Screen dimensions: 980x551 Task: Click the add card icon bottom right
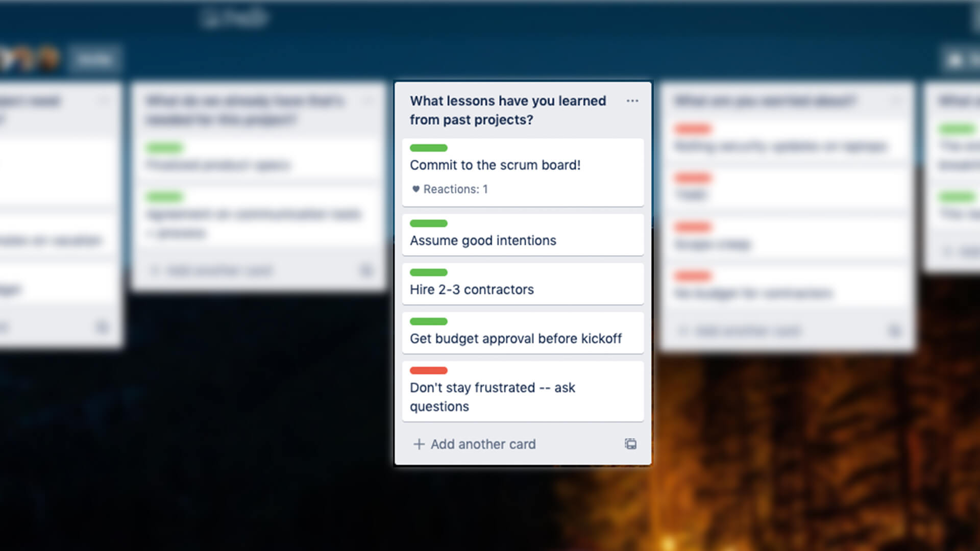click(629, 444)
